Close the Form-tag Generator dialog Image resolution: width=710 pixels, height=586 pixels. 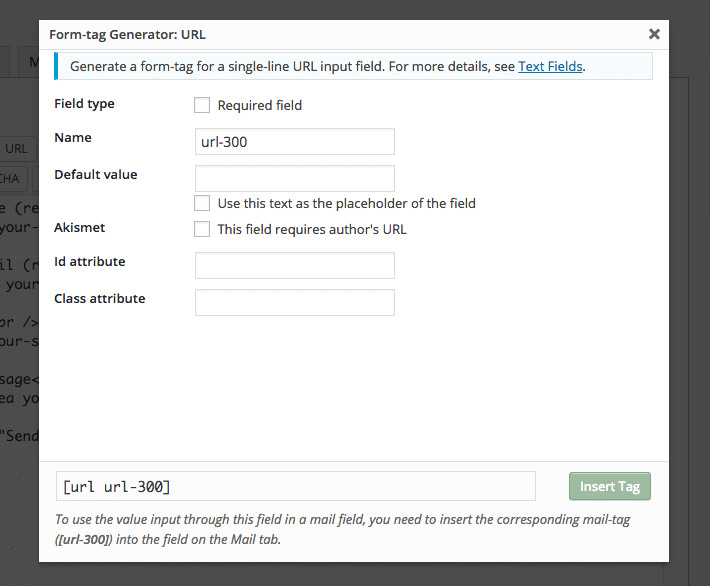click(654, 34)
